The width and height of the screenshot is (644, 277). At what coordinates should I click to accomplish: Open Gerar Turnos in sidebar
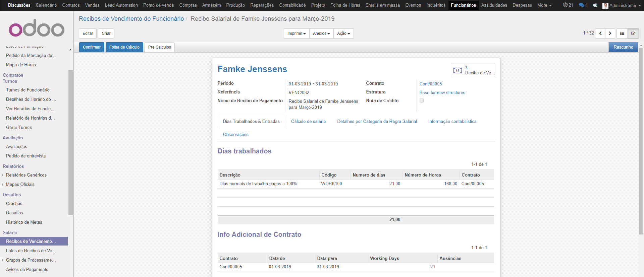(19, 128)
